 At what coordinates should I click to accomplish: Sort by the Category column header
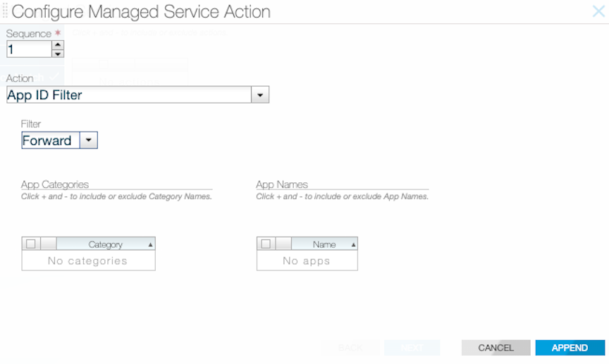pos(106,244)
